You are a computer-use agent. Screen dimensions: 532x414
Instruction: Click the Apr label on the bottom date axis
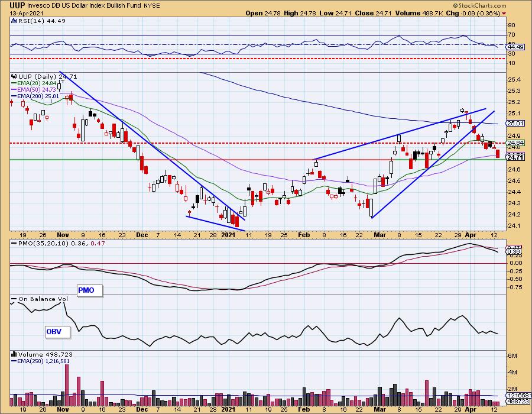coord(471,409)
